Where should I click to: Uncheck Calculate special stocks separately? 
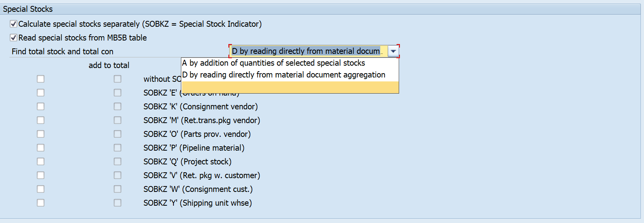(x=14, y=24)
